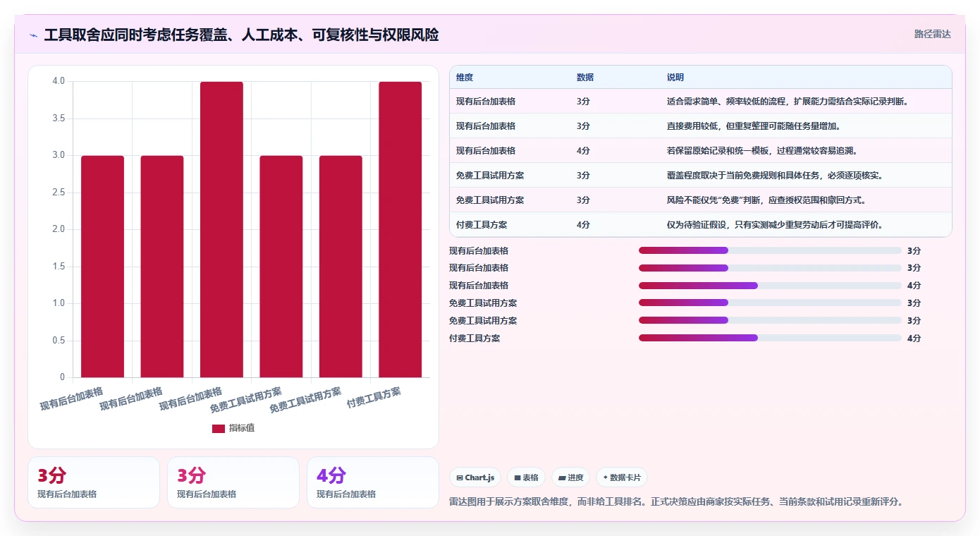Screen dimensions: 980x536
Task: Click the footer note 雷达图用于展示方案取舍维度
Action: point(676,502)
